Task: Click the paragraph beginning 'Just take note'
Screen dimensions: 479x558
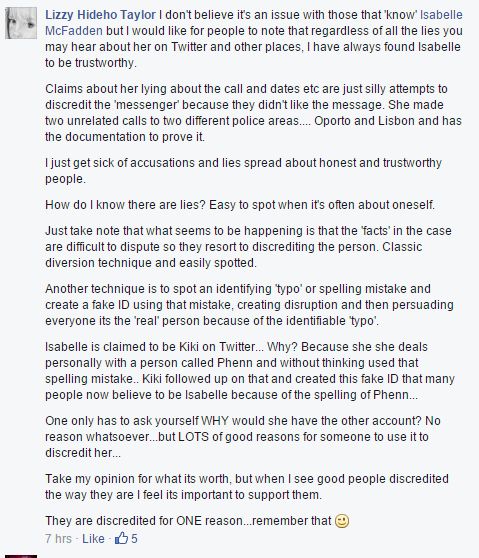Action: [x=248, y=247]
